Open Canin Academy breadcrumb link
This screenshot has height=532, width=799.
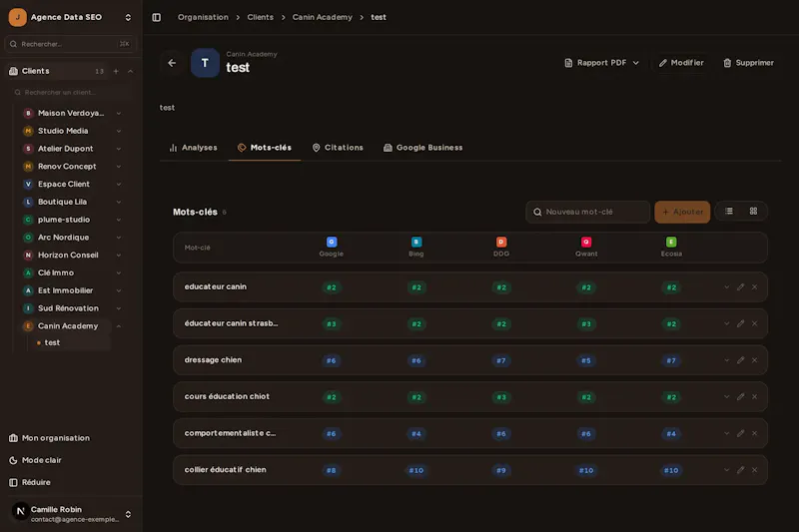click(x=322, y=17)
